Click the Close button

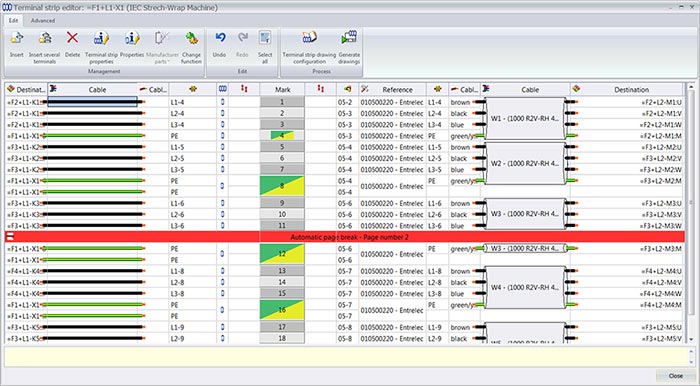[675, 376]
